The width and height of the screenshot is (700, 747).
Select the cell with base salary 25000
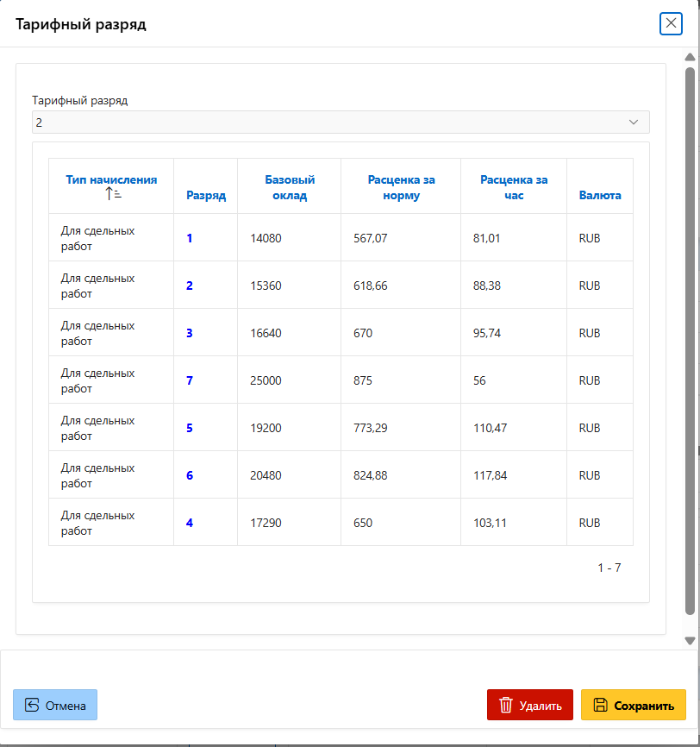[266, 380]
